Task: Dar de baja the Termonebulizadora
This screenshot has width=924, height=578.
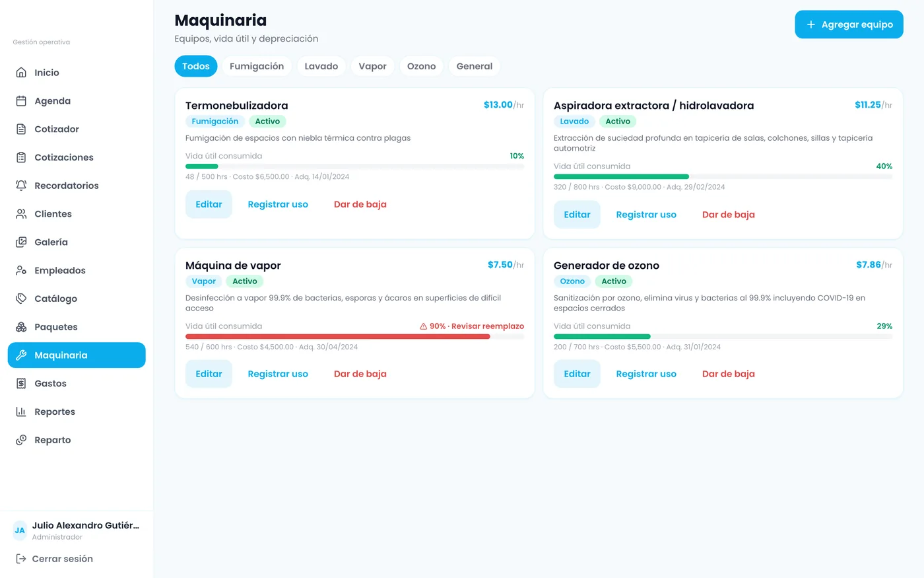Action: (360, 204)
